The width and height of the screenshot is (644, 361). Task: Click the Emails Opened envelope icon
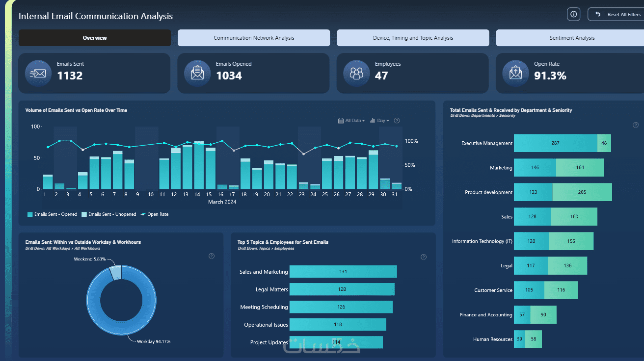[197, 73]
